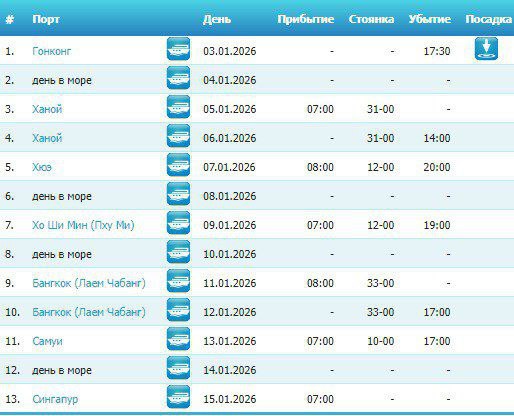
Task: Click the ship icon in the Гонконг row
Action: click(x=178, y=49)
